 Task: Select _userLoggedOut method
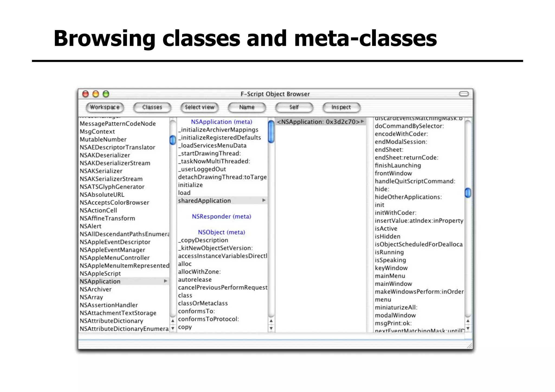click(202, 169)
